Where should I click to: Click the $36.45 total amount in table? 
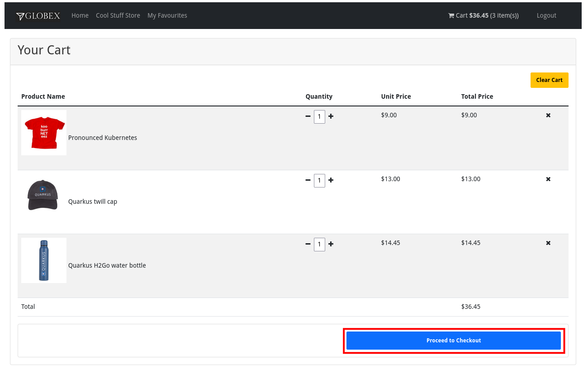471,307
